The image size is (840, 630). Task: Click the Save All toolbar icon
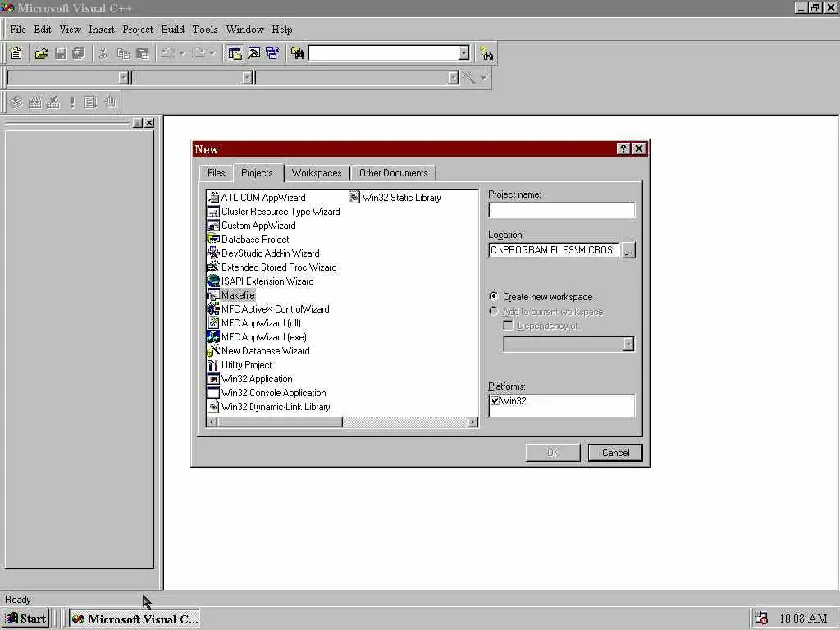[79, 53]
